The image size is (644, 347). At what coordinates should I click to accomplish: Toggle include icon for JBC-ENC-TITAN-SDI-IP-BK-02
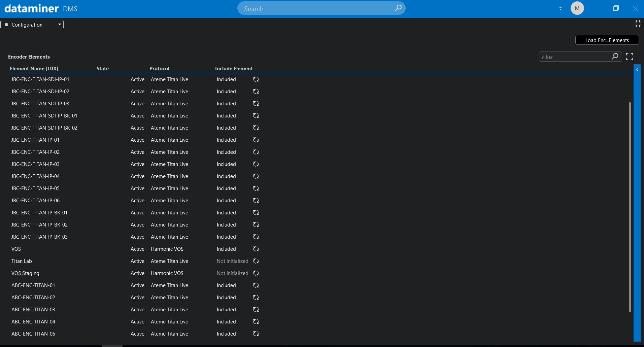(256, 128)
